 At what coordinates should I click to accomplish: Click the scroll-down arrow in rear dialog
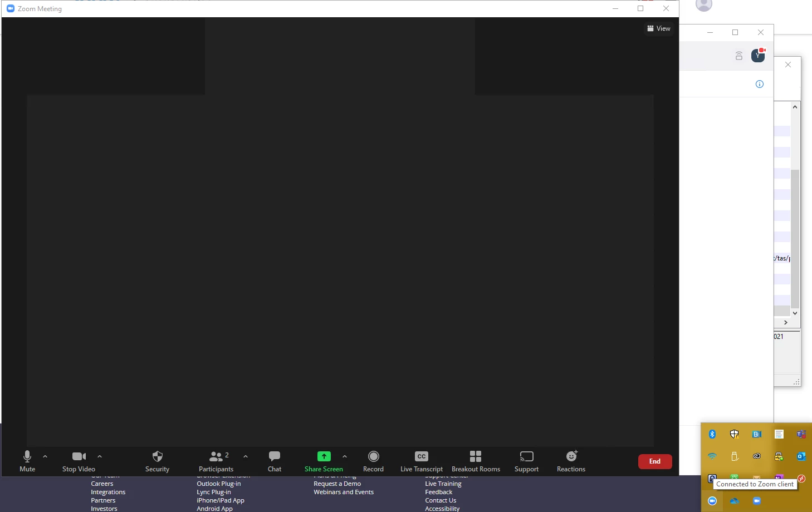pyautogui.click(x=795, y=313)
